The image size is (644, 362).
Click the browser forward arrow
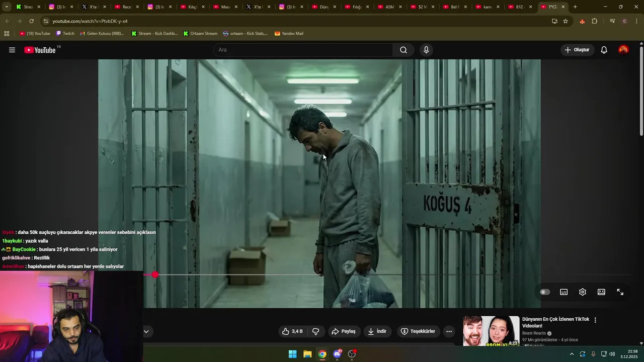click(19, 21)
